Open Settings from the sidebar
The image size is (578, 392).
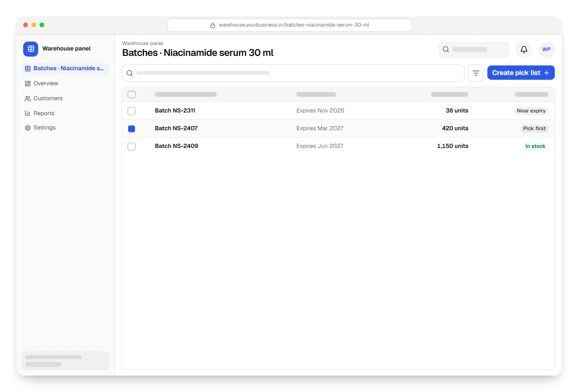coord(65,128)
